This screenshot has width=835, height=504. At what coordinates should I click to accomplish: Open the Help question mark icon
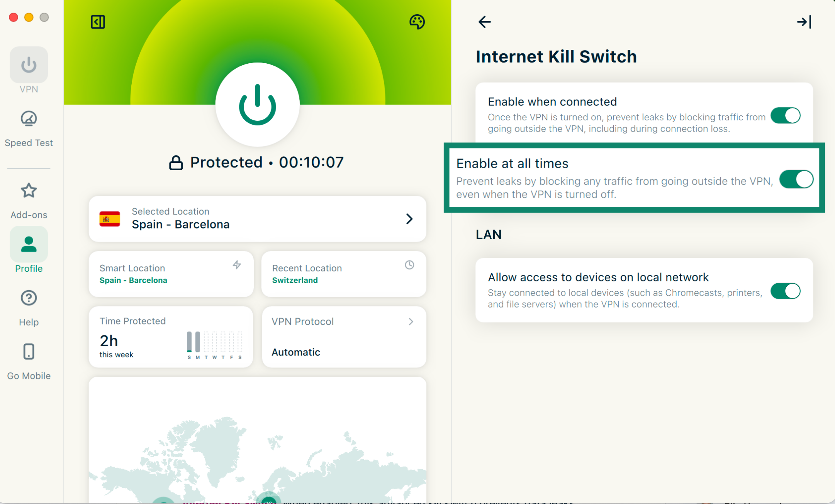click(29, 298)
